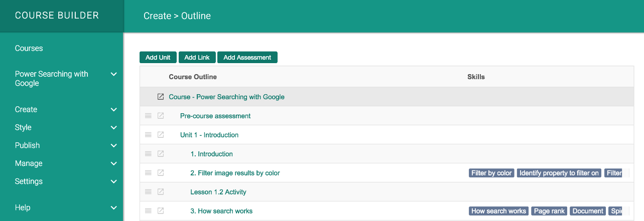This screenshot has width=644, height=221.
Task: Expand the Create menu chevron
Action: (113, 110)
